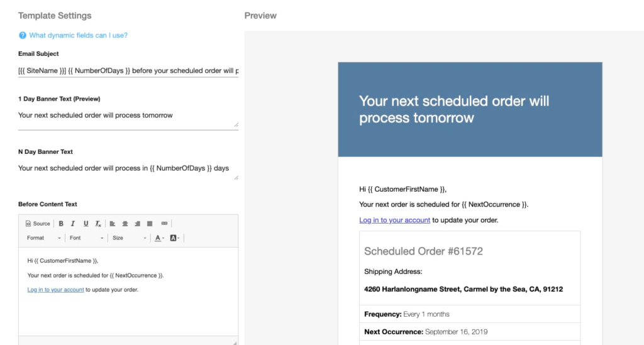Align text left in the editor
This screenshot has width=644, height=345.
pyautogui.click(x=113, y=224)
